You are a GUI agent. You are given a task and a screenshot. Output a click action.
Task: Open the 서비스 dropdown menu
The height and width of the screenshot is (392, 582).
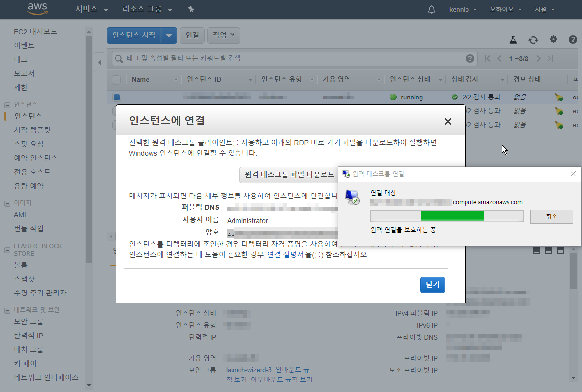coord(91,9)
